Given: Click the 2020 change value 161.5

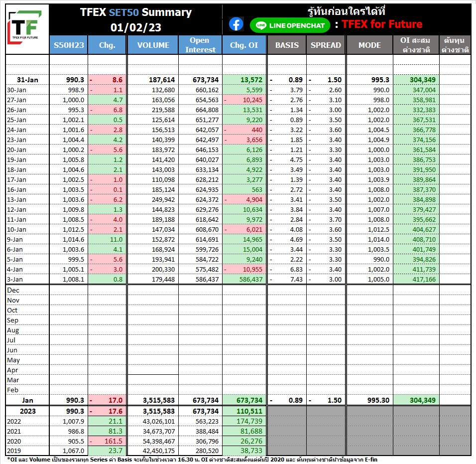Looking at the screenshot, I should [x=114, y=441].
